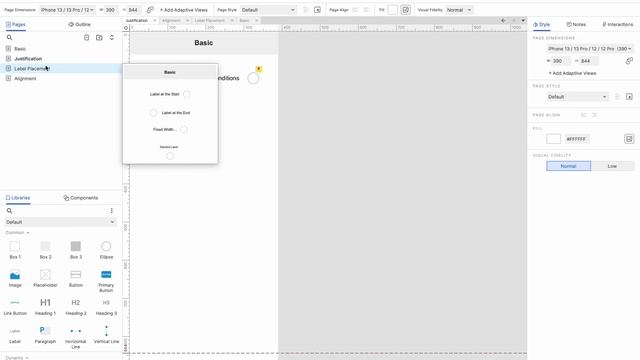This screenshot has height=360, width=640.
Task: Select the Box 3 widget
Action: (76, 250)
